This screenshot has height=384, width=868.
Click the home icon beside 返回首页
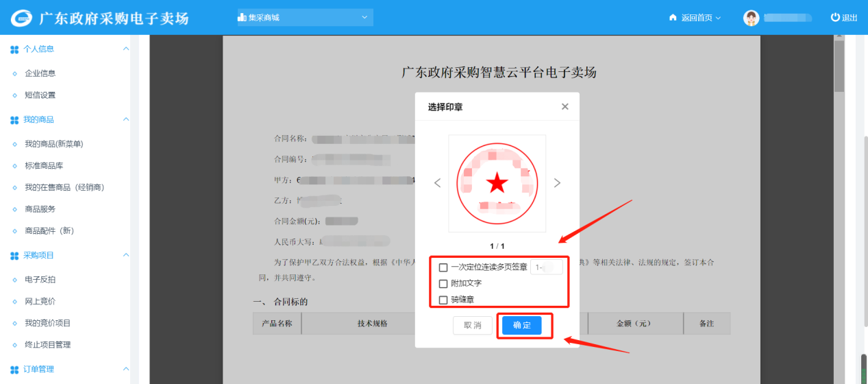(673, 18)
